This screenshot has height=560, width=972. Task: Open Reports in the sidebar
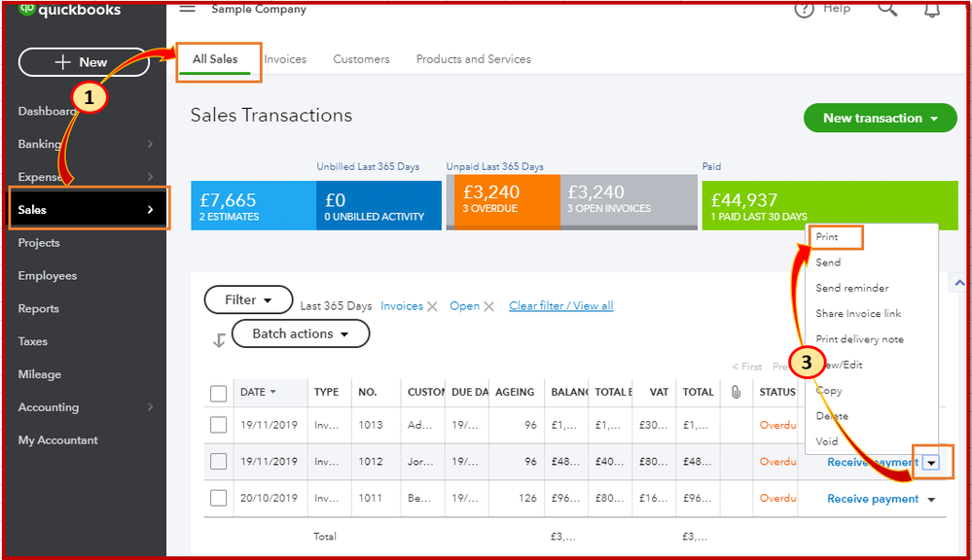coord(39,308)
